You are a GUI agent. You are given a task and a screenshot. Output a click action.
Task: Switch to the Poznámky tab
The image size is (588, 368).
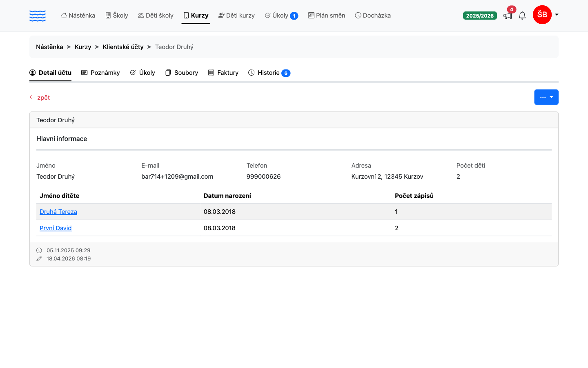[100, 73]
